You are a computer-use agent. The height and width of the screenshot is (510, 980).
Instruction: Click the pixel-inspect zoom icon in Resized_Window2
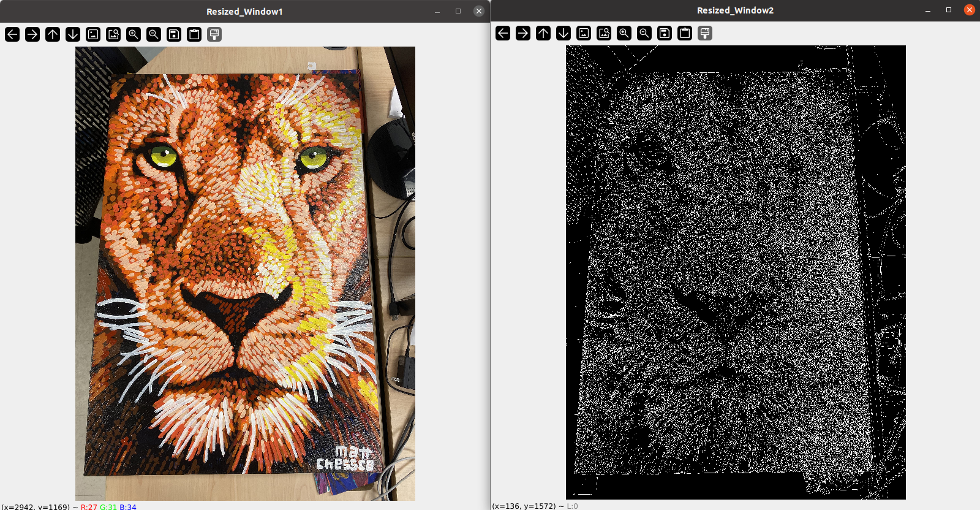click(x=604, y=33)
